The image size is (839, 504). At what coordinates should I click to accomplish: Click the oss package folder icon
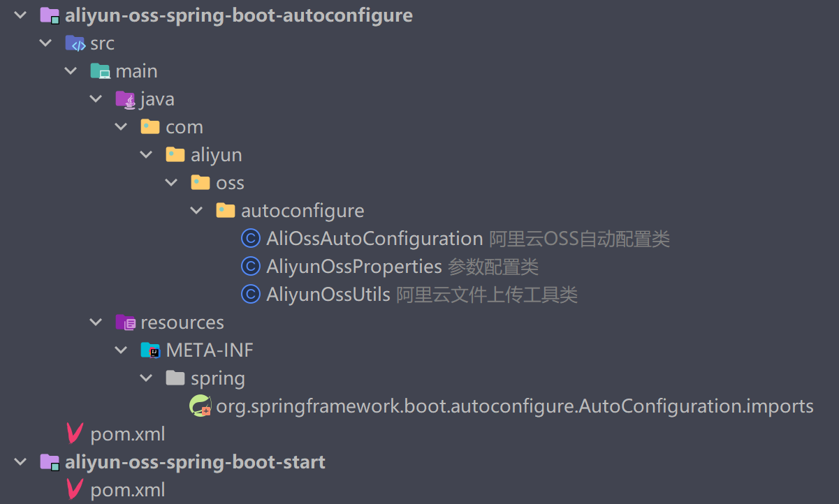(200, 183)
